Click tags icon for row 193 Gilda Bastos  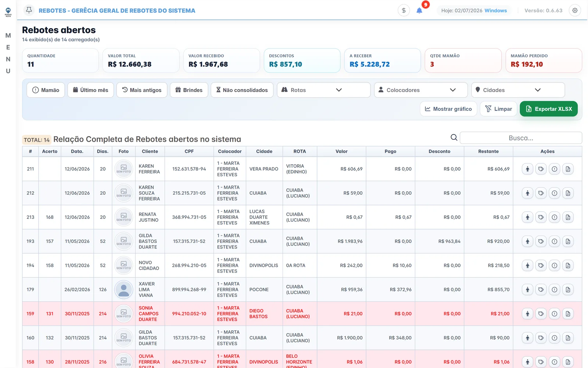(541, 241)
